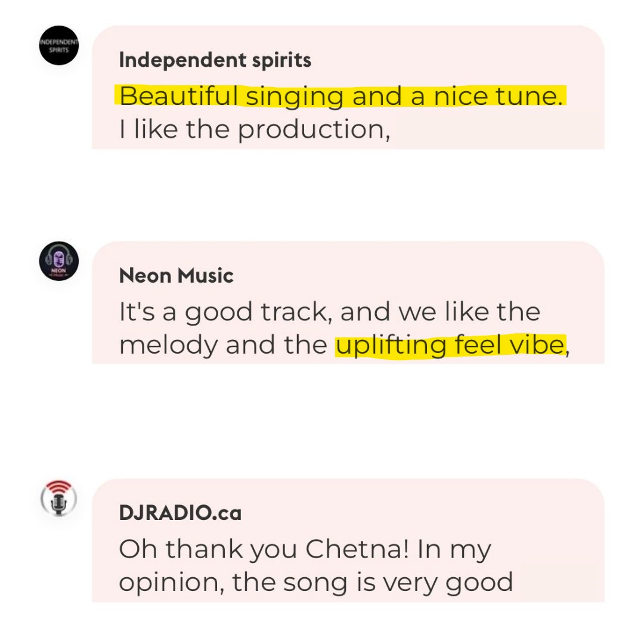The width and height of the screenshot is (644, 644).
Task: Select the 'DJRADIO.ca' reviewer name
Action: point(180,513)
